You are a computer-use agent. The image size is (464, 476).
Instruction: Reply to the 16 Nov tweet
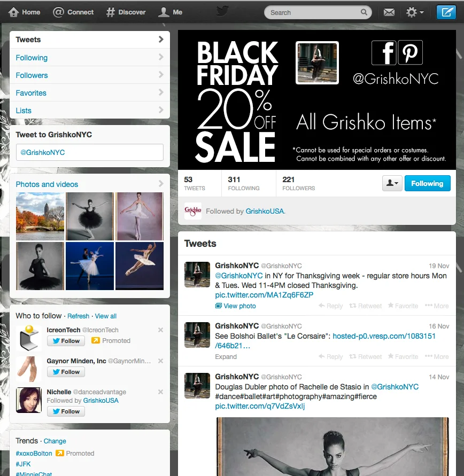click(x=331, y=356)
